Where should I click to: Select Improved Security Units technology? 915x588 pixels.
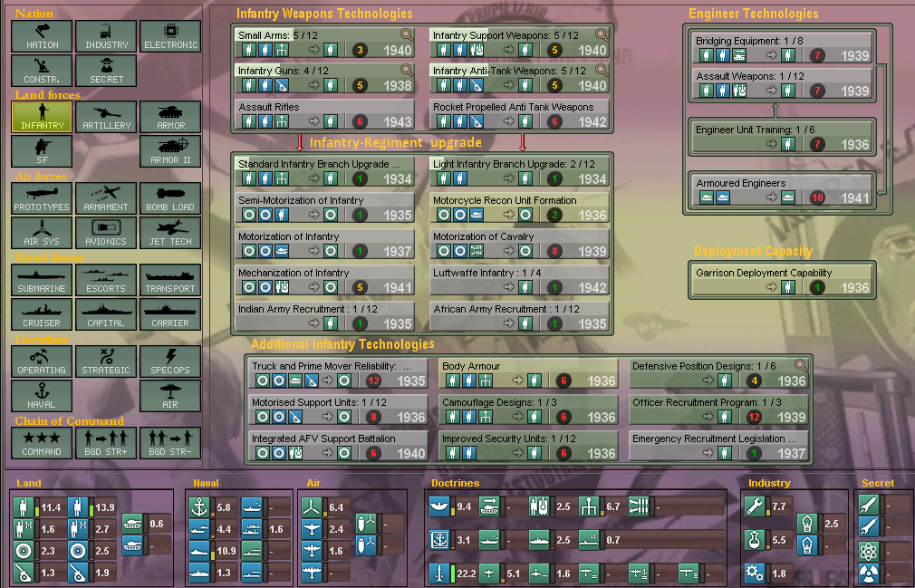pyautogui.click(x=528, y=446)
